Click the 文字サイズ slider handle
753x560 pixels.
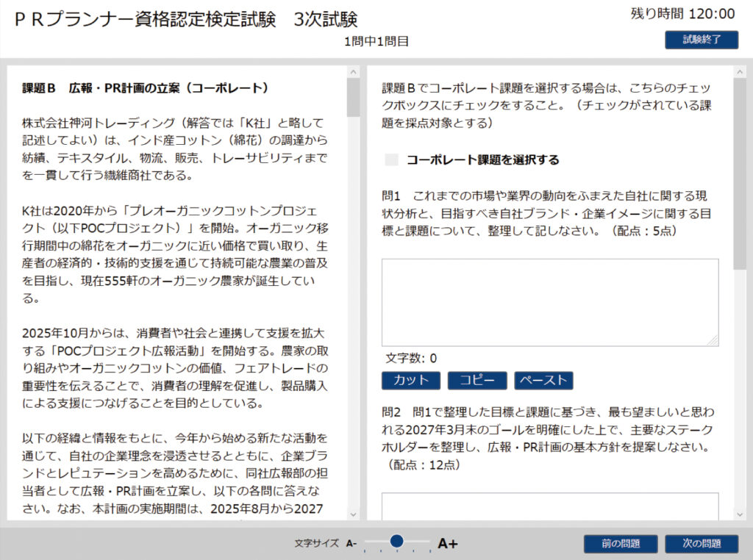[x=397, y=542]
